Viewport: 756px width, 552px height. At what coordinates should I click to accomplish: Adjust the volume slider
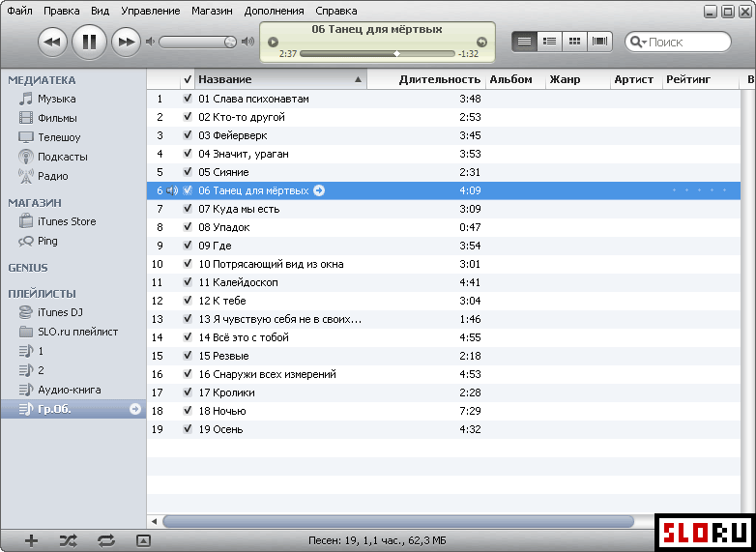[x=198, y=42]
